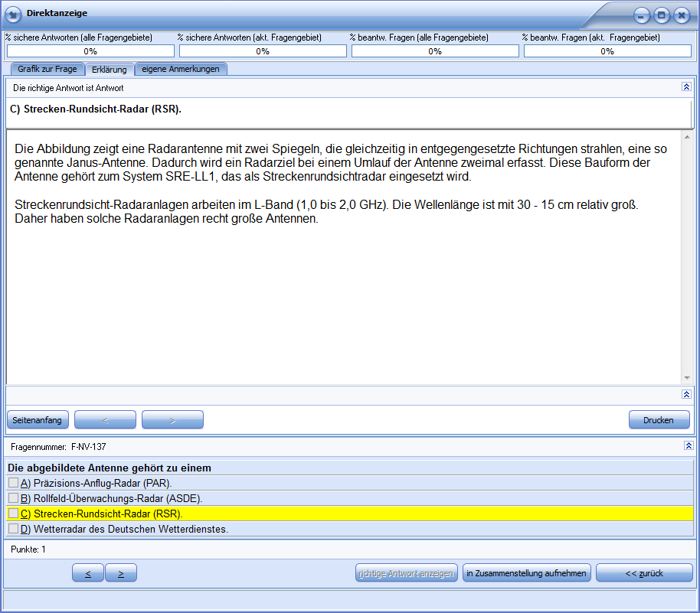Click the question number F-NV-137

tap(89, 447)
